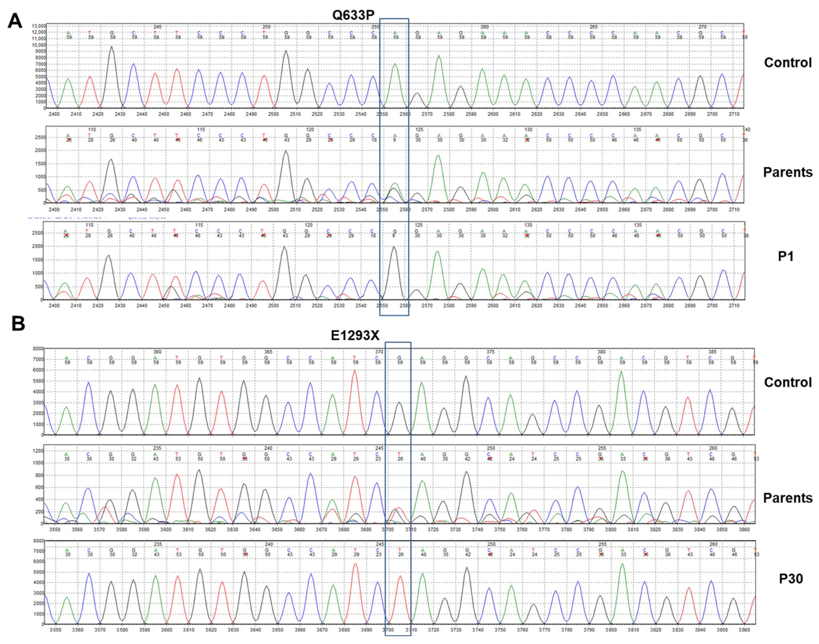
Task: Click the P1 sample label
Action: pos(786,256)
